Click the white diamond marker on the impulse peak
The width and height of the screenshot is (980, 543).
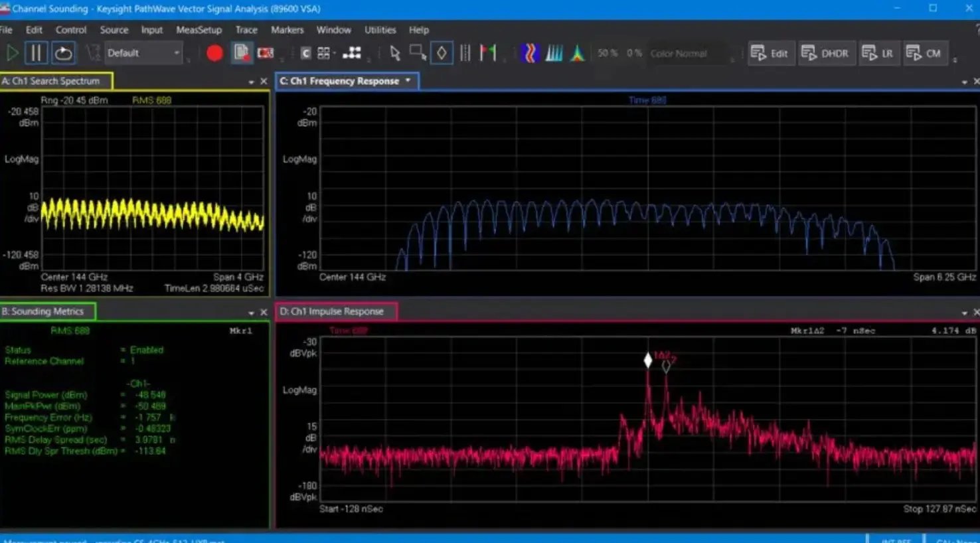point(648,360)
